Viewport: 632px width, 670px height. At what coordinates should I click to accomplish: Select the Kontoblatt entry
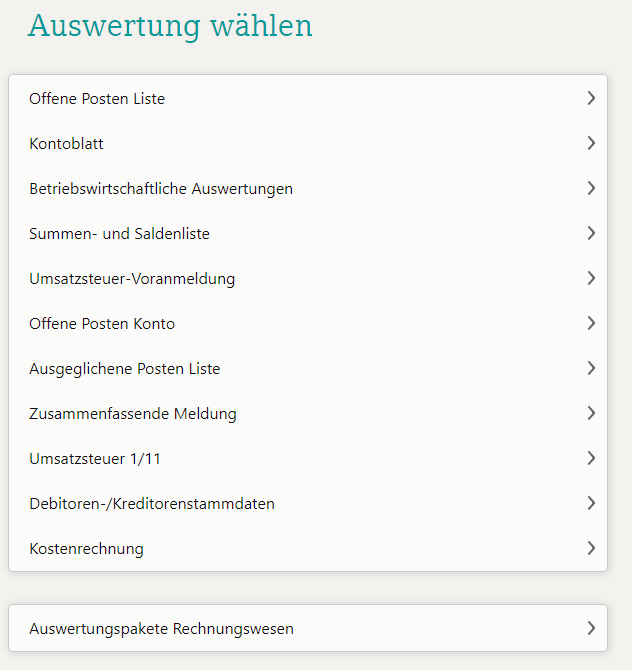click(x=67, y=144)
